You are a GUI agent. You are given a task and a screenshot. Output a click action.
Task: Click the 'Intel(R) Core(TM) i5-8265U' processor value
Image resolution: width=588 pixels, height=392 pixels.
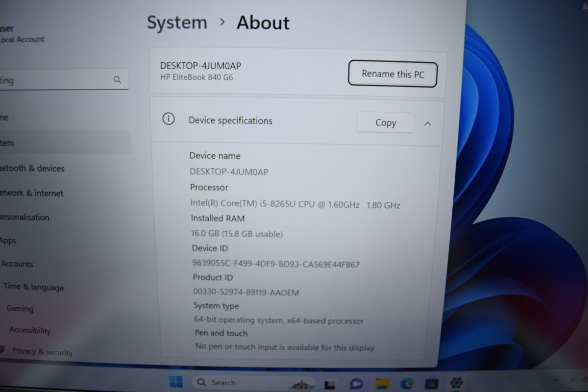[x=295, y=204]
